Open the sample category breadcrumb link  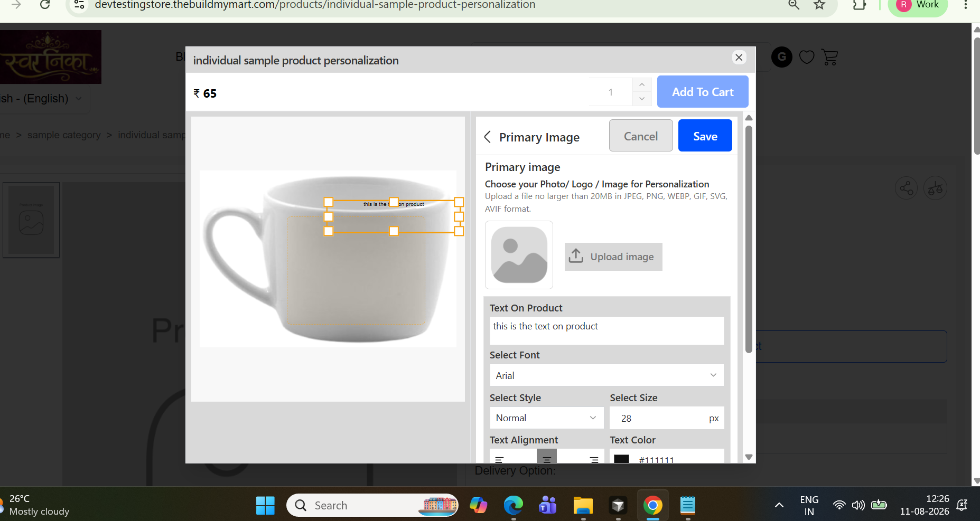pos(64,135)
